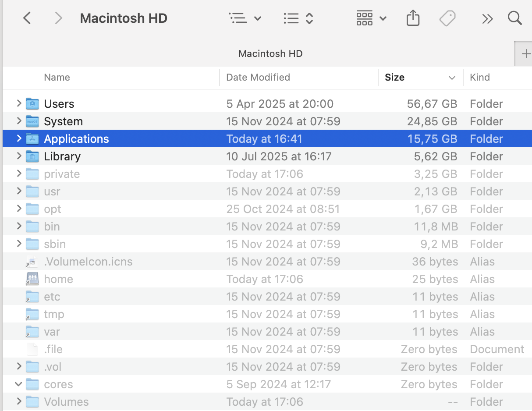This screenshot has width=532, height=411.
Task: Open the list view options dropdown
Action: coord(245,18)
